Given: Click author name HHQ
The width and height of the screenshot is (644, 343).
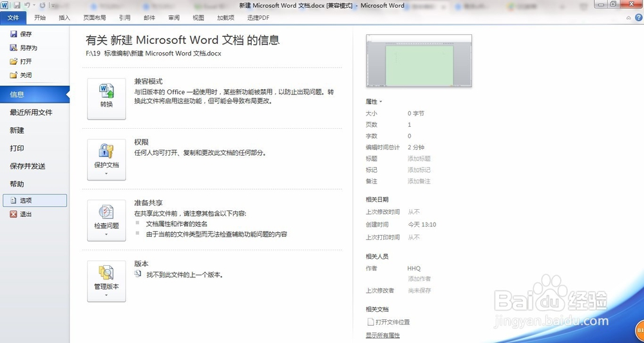Looking at the screenshot, I should 414,268.
